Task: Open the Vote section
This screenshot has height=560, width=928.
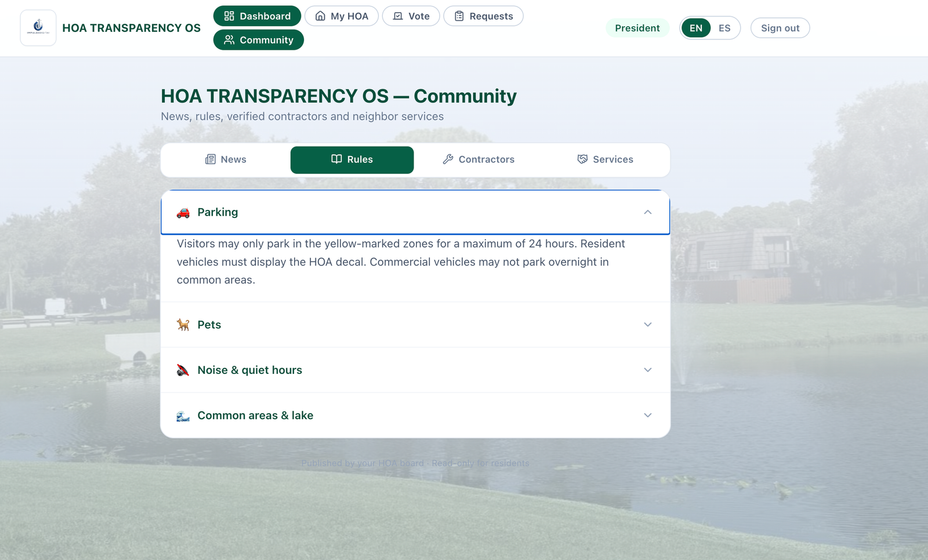Action: (x=411, y=16)
